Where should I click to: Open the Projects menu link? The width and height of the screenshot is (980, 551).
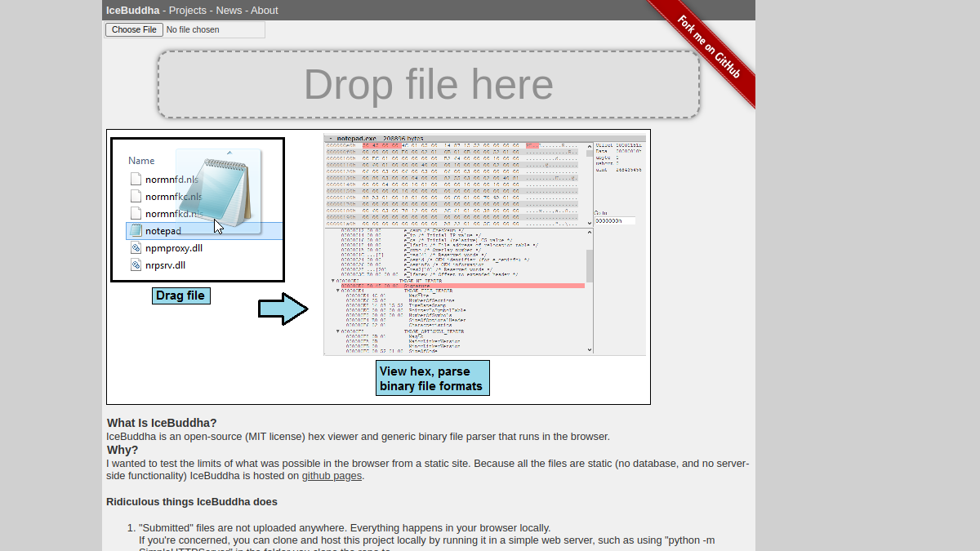[x=188, y=11]
